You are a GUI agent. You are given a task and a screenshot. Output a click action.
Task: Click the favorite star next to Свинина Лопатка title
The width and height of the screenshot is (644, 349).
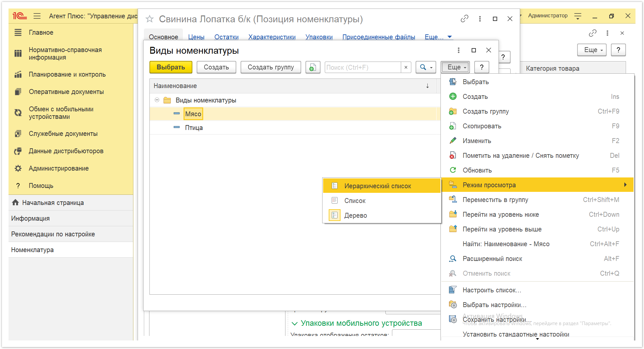149,19
